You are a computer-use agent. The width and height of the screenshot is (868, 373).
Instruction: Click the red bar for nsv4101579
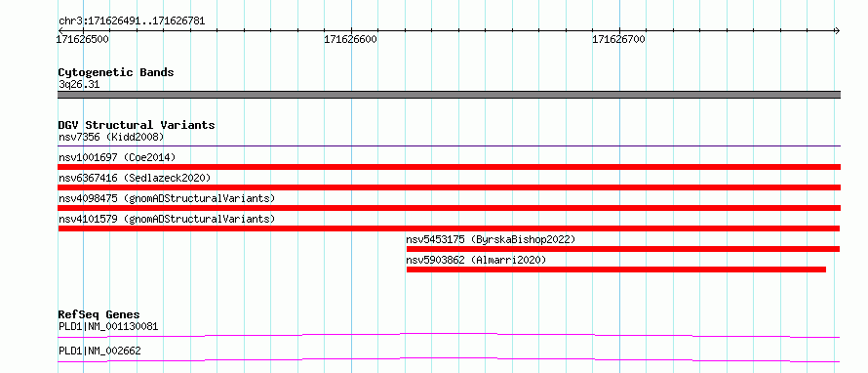pos(449,228)
